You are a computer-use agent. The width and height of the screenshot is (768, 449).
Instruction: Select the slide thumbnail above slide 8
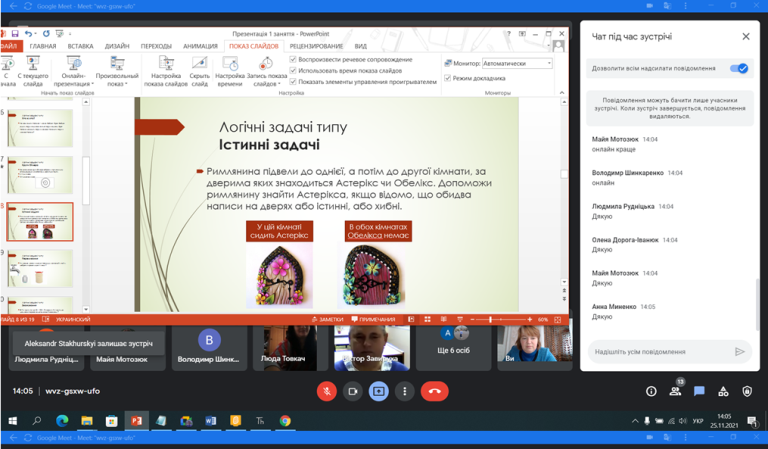coord(40,175)
